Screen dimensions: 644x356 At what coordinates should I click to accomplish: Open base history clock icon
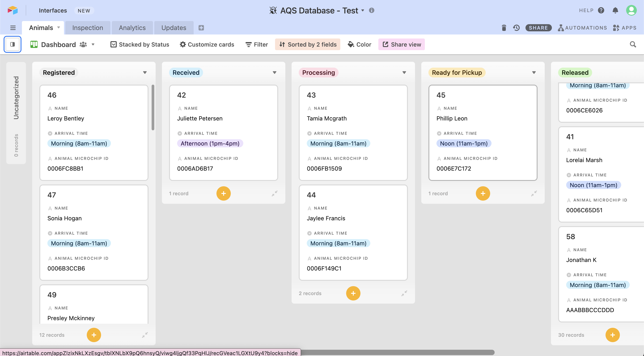(516, 28)
